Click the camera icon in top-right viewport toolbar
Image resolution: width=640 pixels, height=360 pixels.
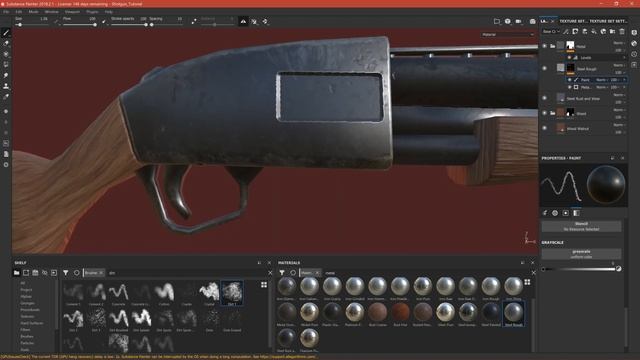(518, 21)
